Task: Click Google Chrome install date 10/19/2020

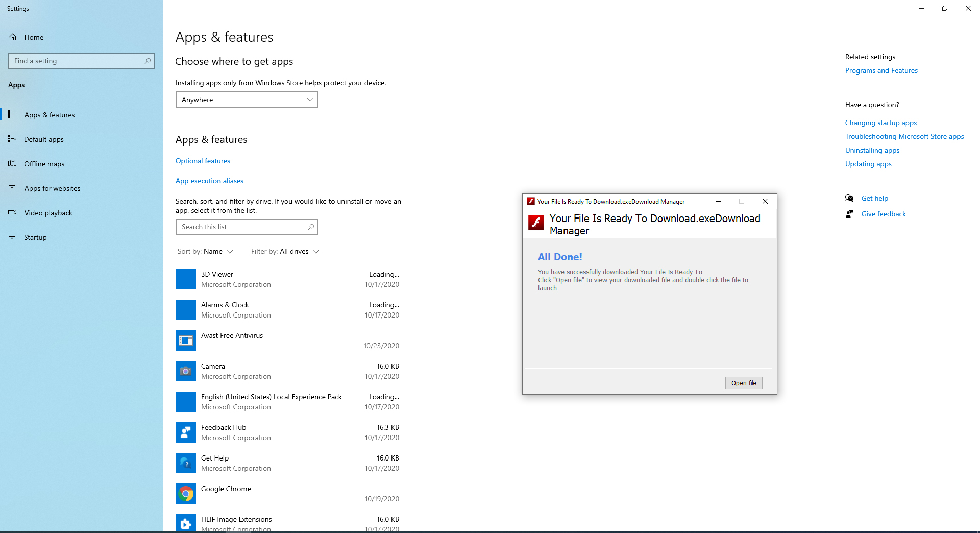Action: click(382, 499)
